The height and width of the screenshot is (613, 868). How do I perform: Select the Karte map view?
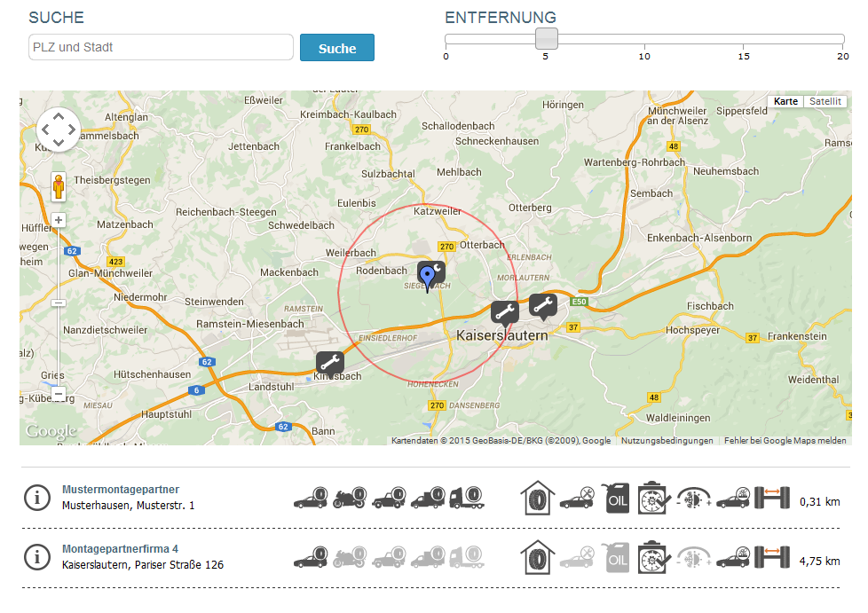coord(785,101)
